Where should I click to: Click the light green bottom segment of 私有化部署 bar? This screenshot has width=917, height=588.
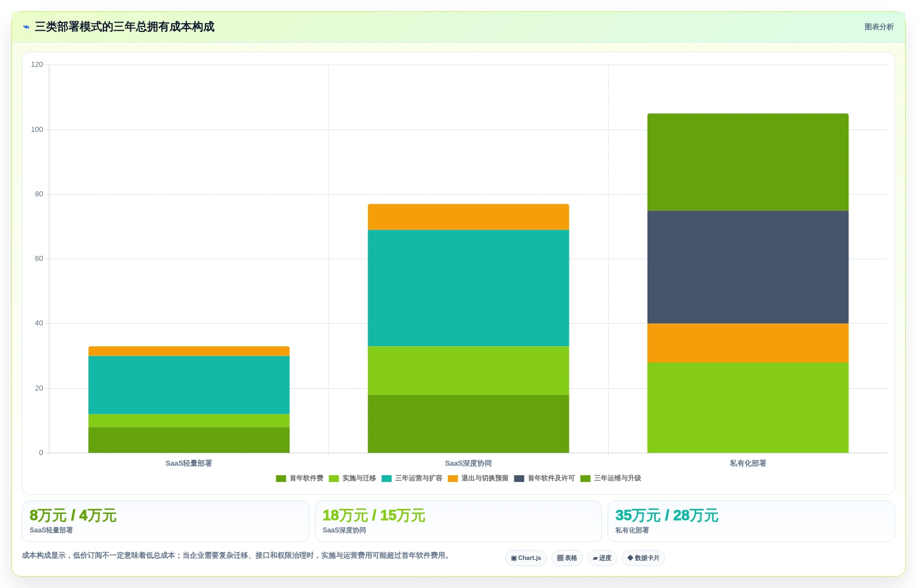748,407
